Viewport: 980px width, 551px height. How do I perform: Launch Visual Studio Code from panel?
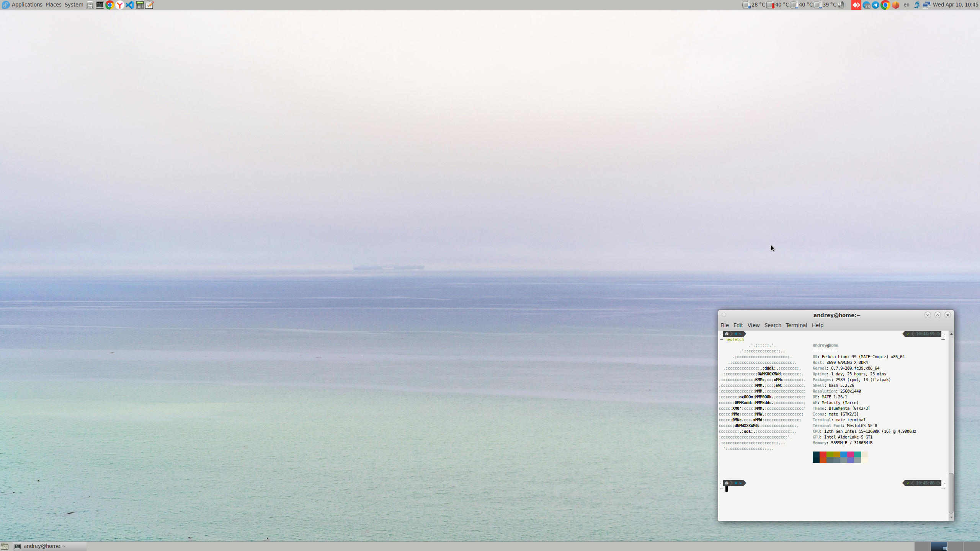pyautogui.click(x=130, y=5)
